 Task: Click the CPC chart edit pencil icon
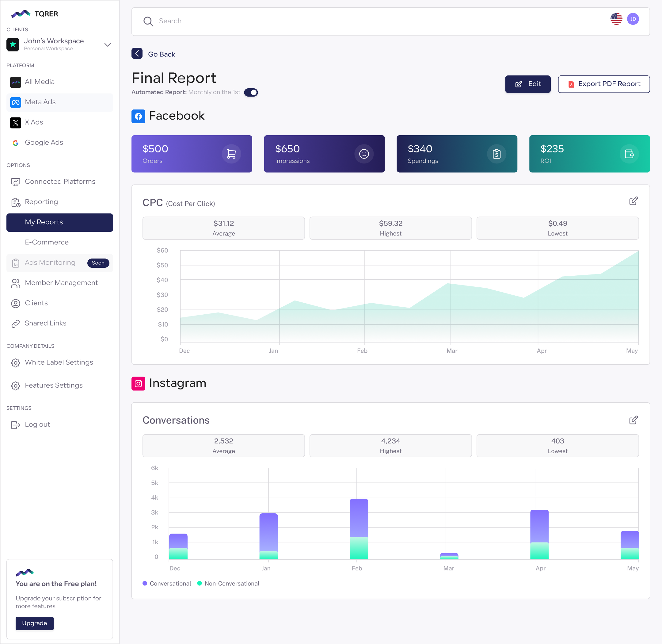point(633,201)
